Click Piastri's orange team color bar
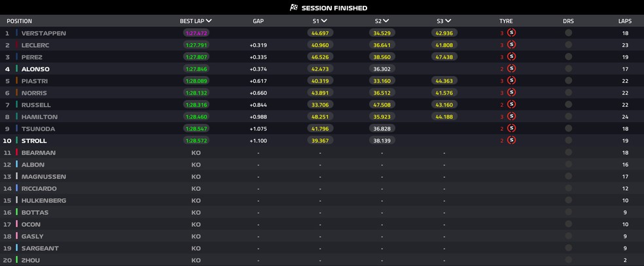The image size is (644, 266). [x=17, y=81]
